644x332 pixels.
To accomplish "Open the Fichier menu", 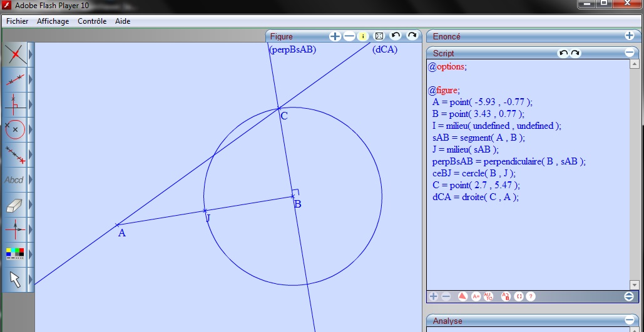I will pyautogui.click(x=18, y=21).
